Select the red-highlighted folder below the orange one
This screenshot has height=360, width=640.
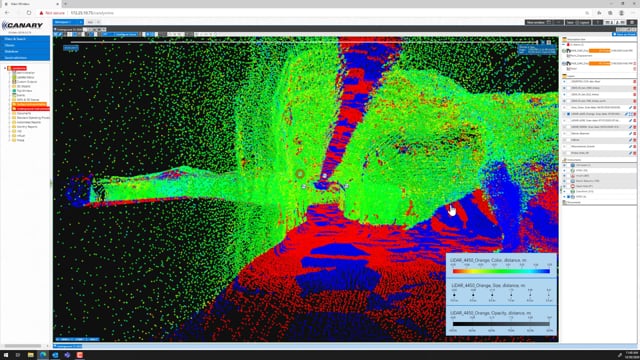pyautogui.click(x=31, y=109)
